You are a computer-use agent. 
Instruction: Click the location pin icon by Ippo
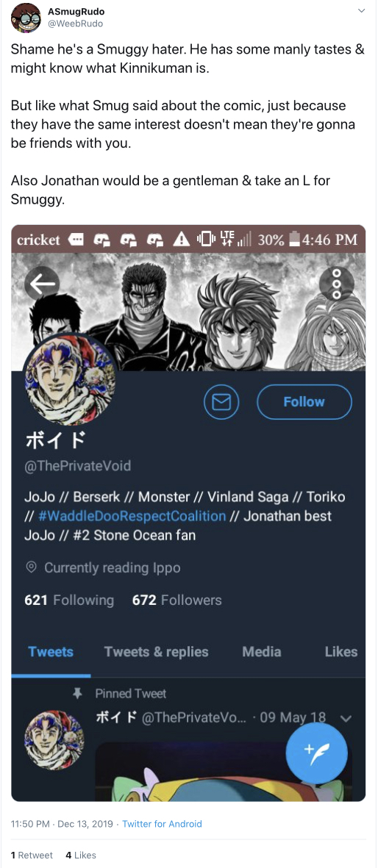pyautogui.click(x=32, y=567)
